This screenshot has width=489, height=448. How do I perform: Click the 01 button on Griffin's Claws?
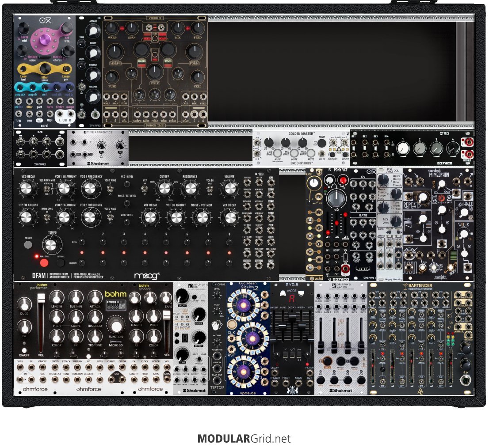tap(321, 380)
